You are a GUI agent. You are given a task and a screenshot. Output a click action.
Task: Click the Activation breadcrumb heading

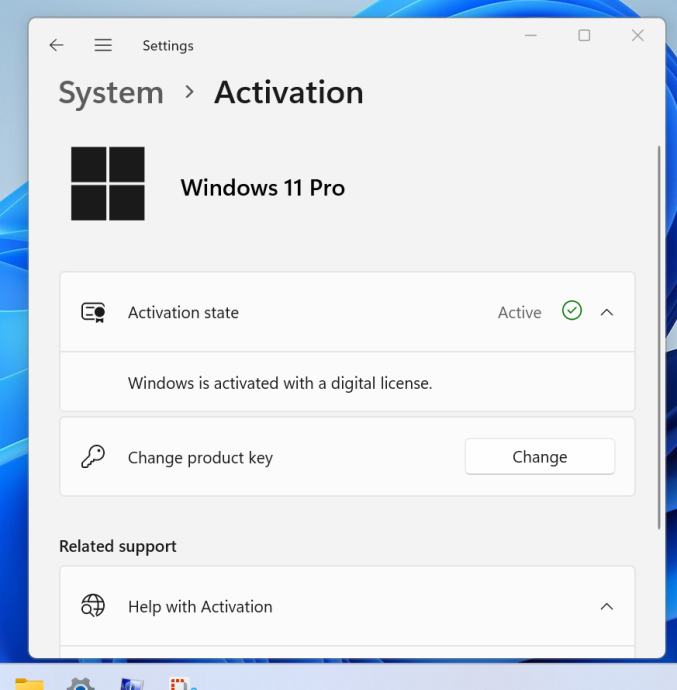(x=289, y=92)
